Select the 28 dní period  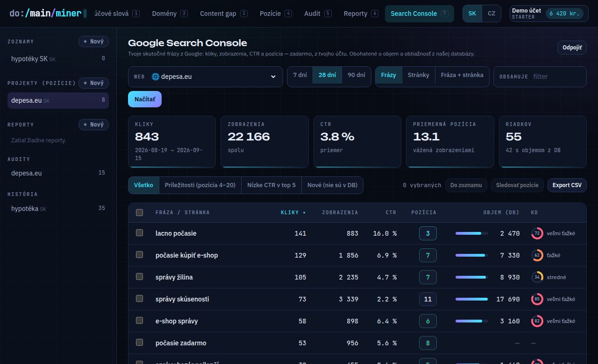(x=327, y=75)
